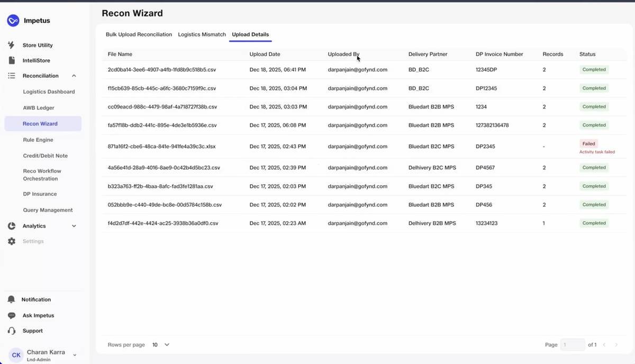Go to previous page arrow

click(604, 345)
